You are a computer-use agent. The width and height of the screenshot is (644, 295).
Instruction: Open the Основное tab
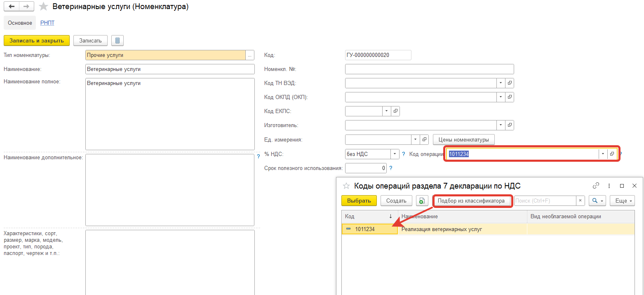point(20,23)
